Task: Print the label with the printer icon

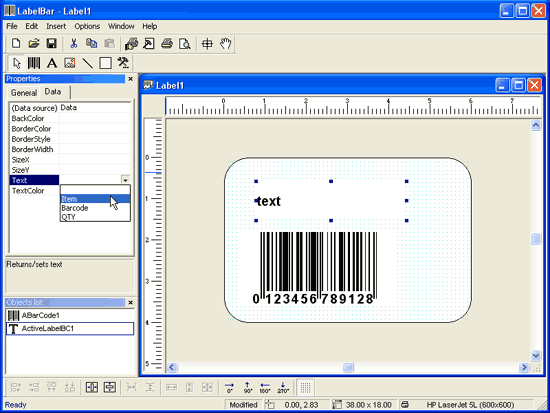Action: click(x=167, y=44)
